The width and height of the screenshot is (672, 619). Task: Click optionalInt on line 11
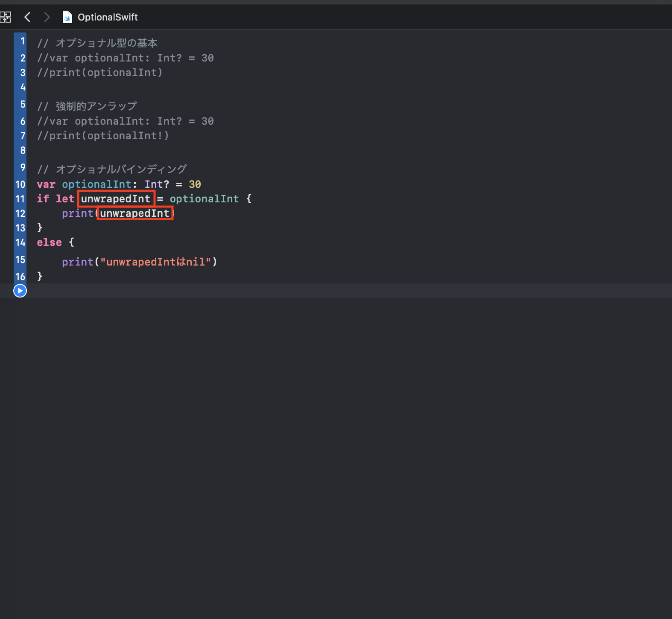(205, 199)
